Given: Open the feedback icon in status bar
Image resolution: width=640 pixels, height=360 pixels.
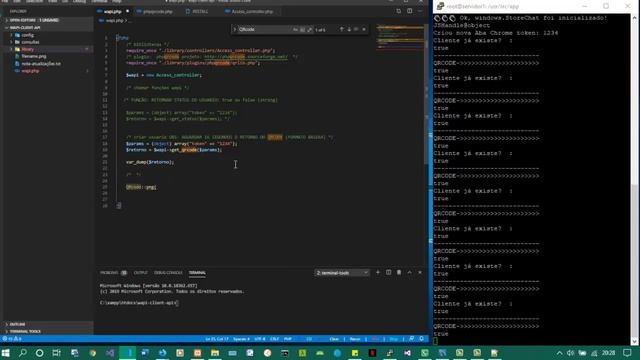Looking at the screenshot, I should [x=411, y=339].
